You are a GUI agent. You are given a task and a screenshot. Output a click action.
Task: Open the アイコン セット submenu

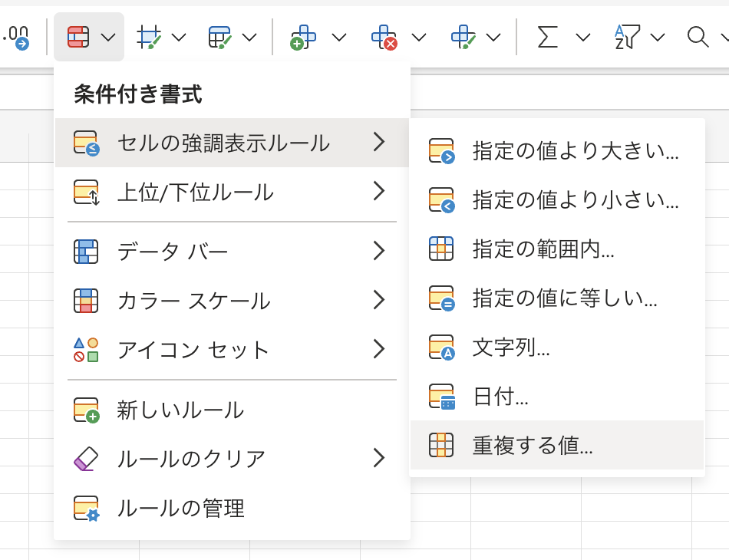232,350
